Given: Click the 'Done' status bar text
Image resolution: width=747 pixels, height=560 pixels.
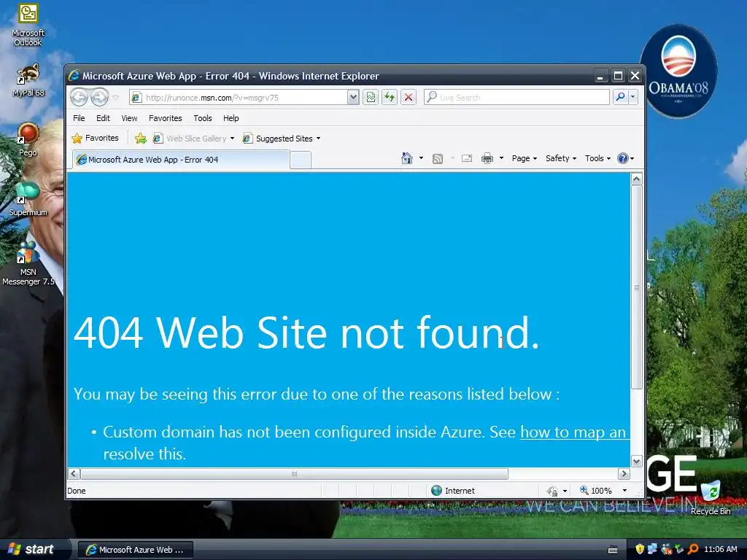Looking at the screenshot, I should pos(76,491).
